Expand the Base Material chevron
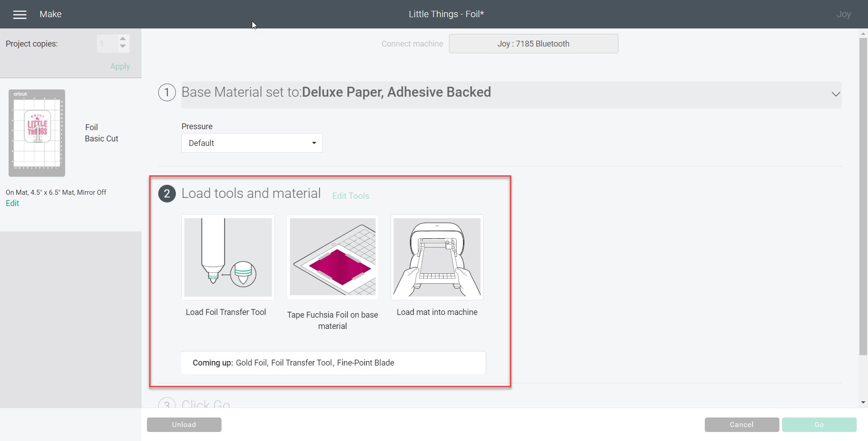The width and height of the screenshot is (868, 441). coord(835,94)
